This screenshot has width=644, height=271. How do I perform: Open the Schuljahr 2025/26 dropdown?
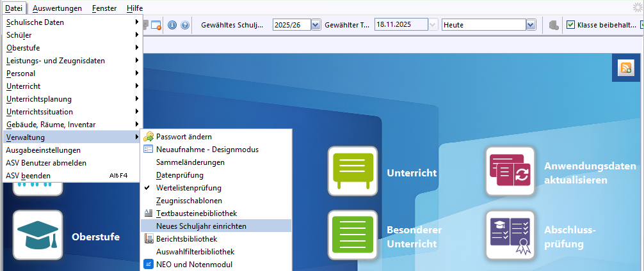(315, 25)
